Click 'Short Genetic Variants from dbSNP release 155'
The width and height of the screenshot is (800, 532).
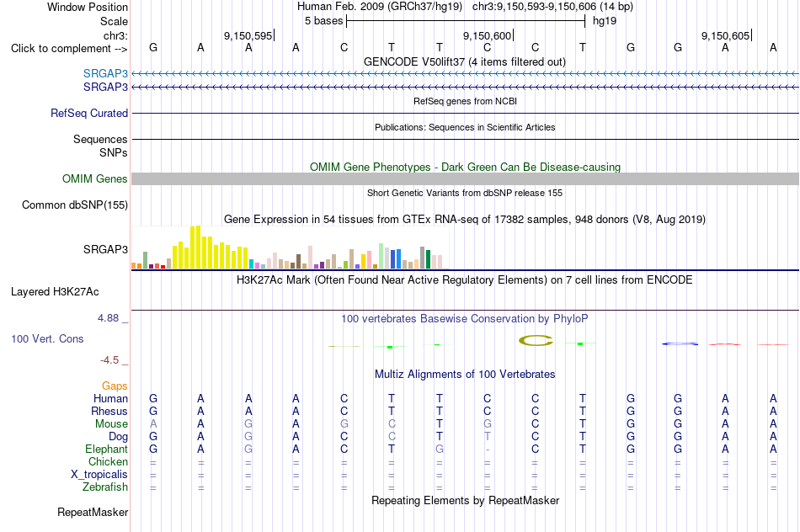[x=465, y=193]
